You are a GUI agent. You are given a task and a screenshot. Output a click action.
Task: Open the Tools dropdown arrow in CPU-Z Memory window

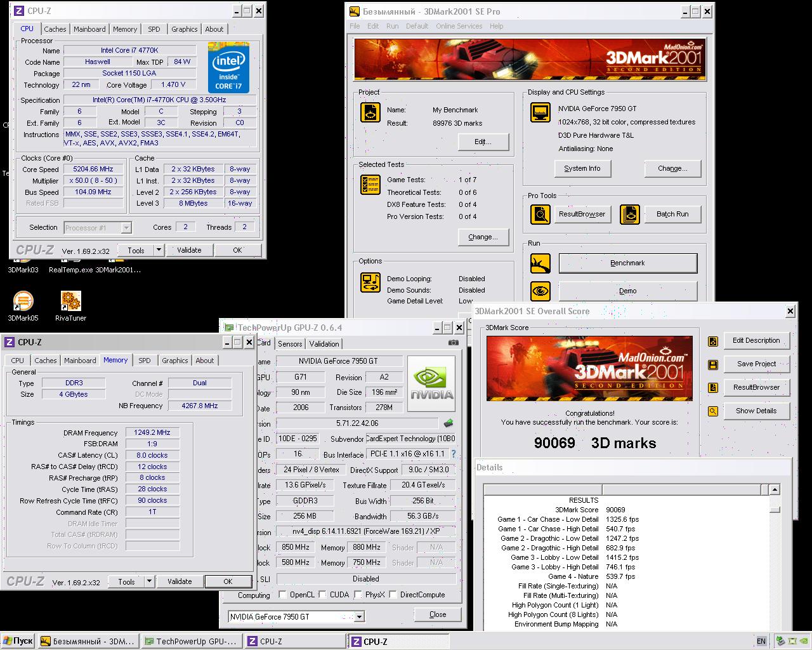pyautogui.click(x=149, y=581)
